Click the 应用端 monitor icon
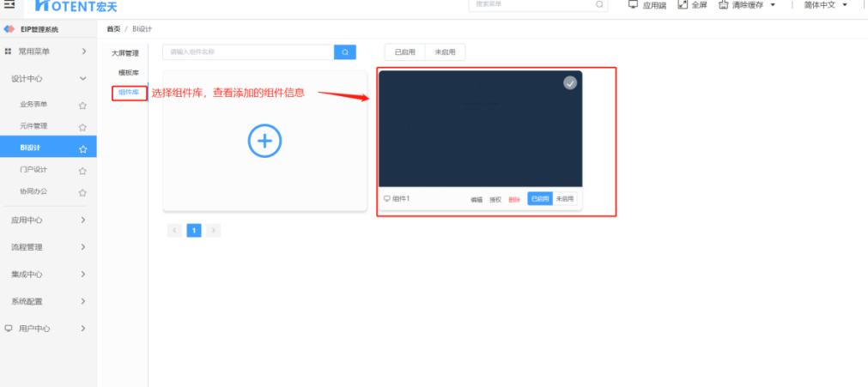868x387 pixels. tap(634, 4)
